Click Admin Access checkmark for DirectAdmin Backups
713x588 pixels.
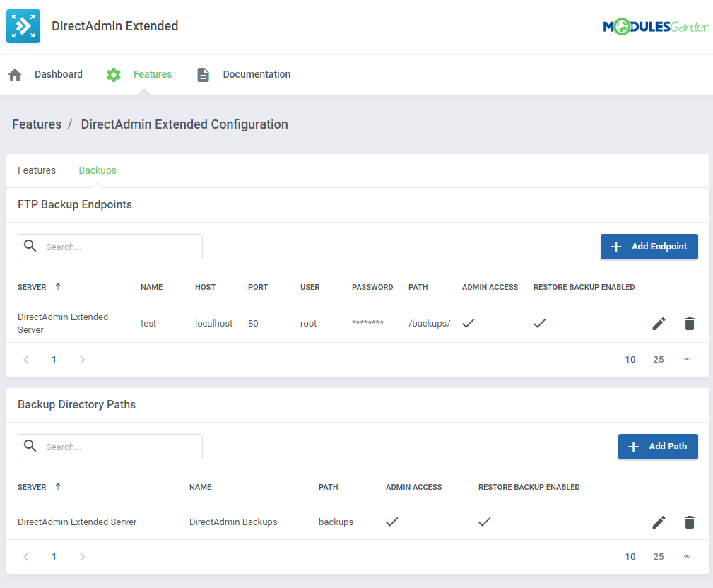click(x=392, y=522)
